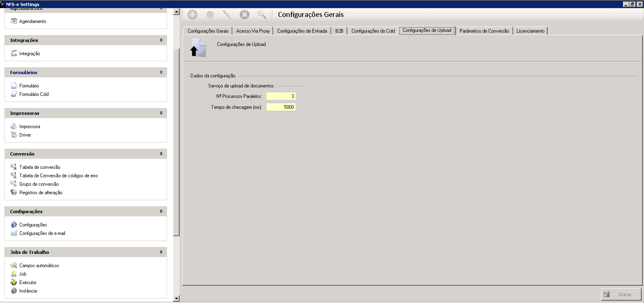Select Grupo de conversão

click(39, 184)
